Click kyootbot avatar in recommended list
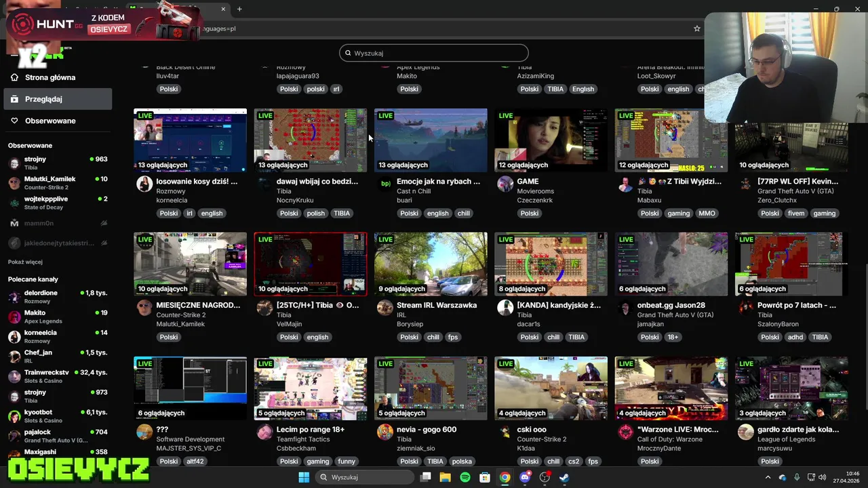This screenshot has height=488, width=868. pos(14,416)
